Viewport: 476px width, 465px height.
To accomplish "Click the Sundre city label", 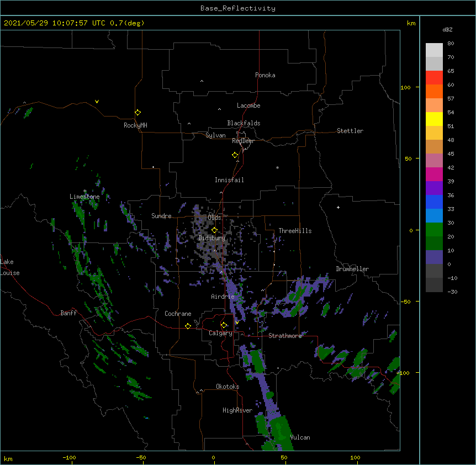I will click(161, 216).
